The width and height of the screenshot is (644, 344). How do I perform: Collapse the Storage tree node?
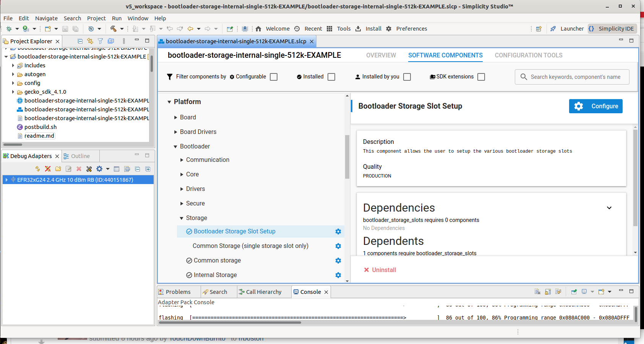(x=182, y=218)
